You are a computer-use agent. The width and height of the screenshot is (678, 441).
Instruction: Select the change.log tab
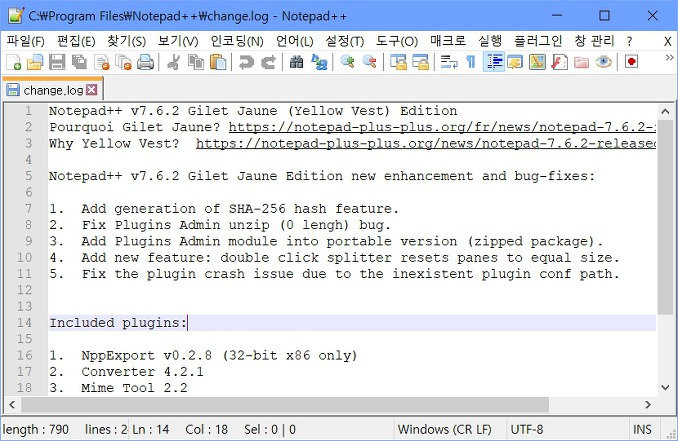pos(53,90)
